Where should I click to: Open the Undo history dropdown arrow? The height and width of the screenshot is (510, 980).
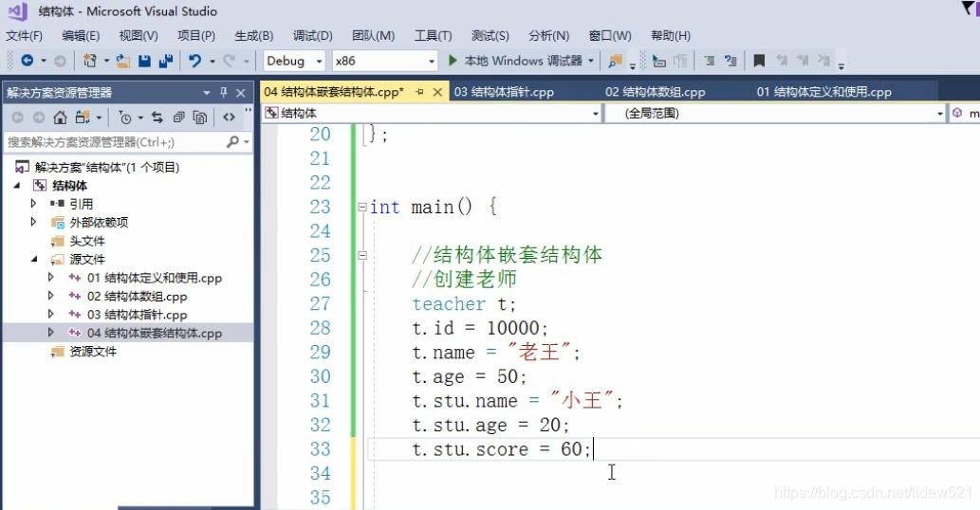[x=213, y=62]
